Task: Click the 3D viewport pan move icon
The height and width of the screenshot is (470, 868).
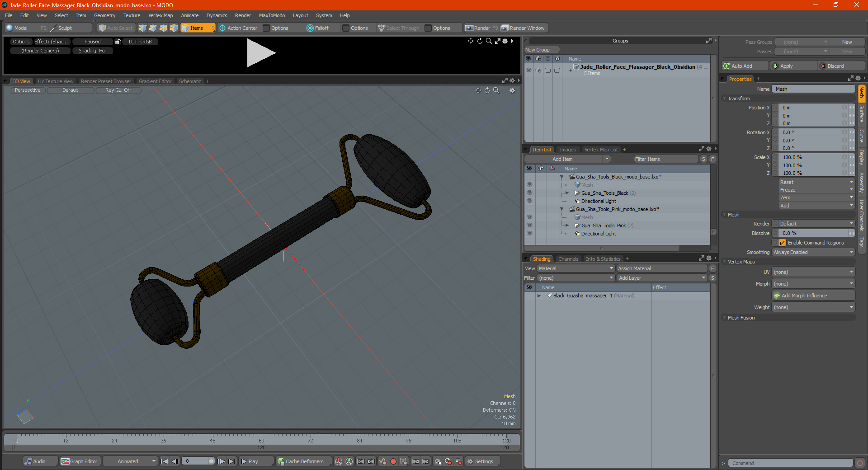Action: 478,90
